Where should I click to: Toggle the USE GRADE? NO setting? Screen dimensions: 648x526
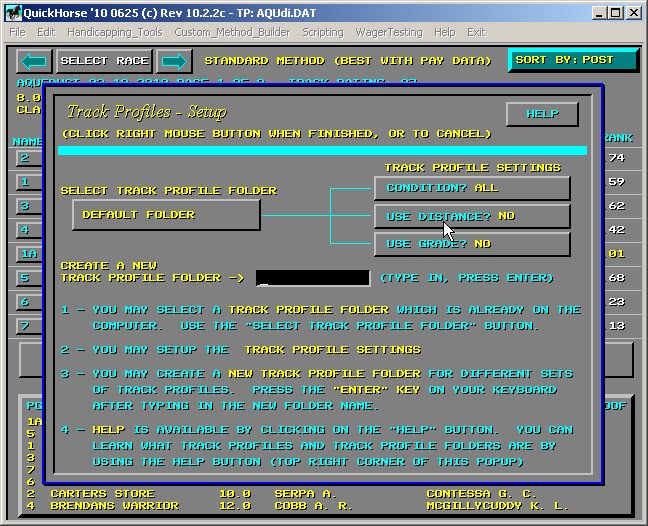(x=472, y=244)
